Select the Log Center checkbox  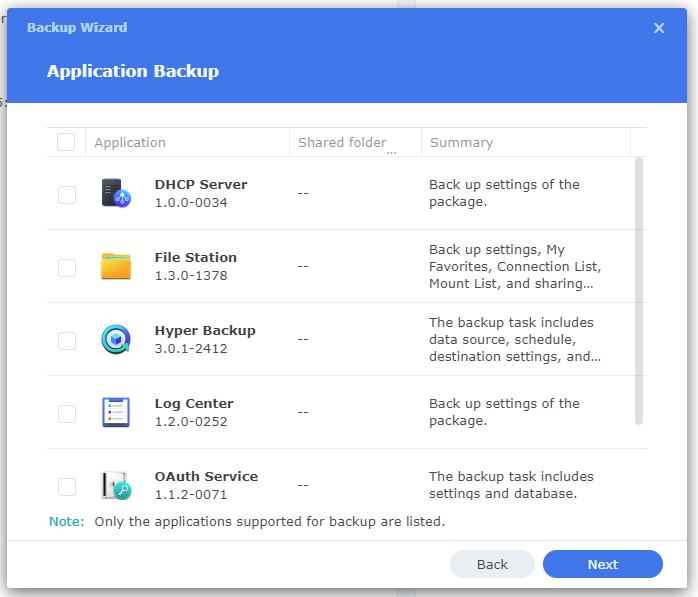tap(67, 414)
